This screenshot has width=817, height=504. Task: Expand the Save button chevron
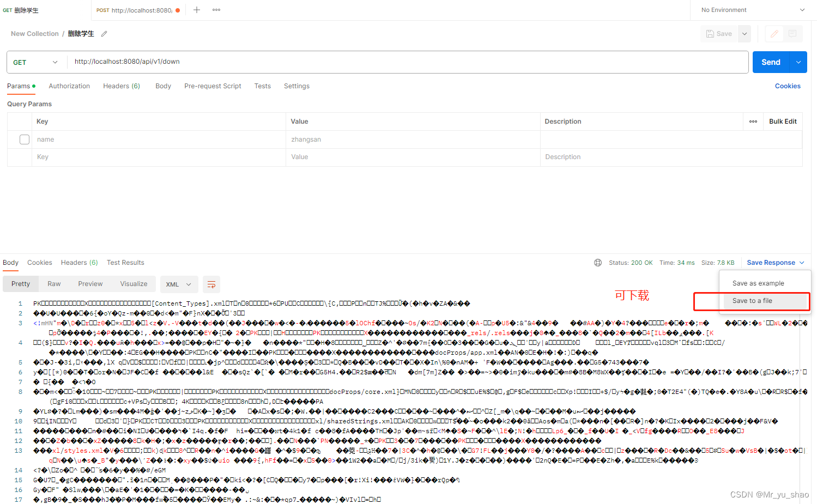tap(744, 33)
